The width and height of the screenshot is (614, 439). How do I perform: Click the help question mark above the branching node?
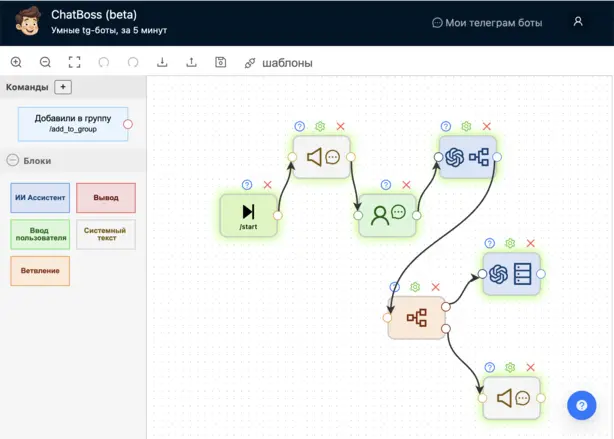[x=395, y=286]
